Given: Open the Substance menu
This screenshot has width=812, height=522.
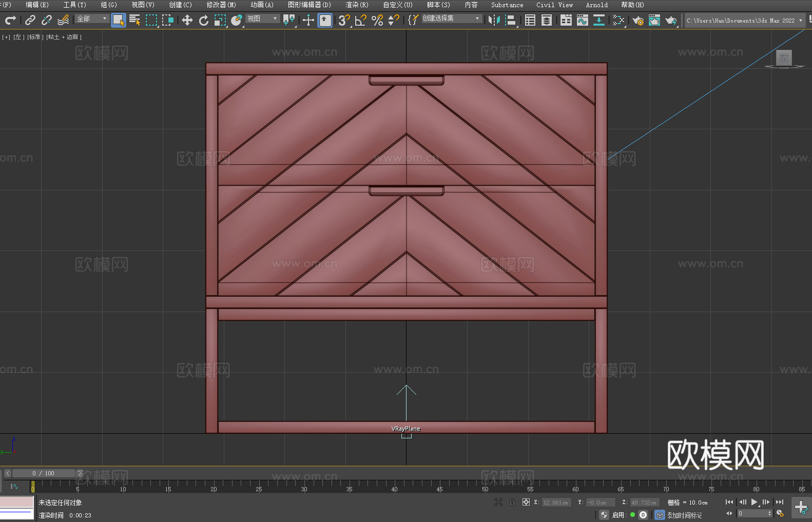Looking at the screenshot, I should pyautogui.click(x=507, y=5).
